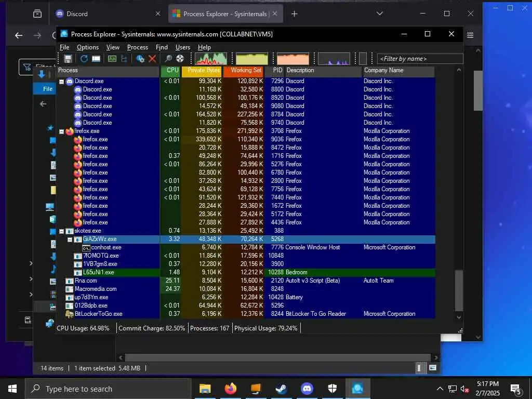Click the Filter by name field
Image resolution: width=532 pixels, height=399 pixels.
click(x=420, y=59)
